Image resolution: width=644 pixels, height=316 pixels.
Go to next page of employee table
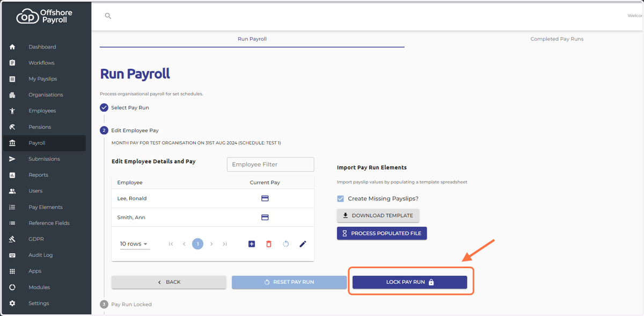pyautogui.click(x=211, y=244)
